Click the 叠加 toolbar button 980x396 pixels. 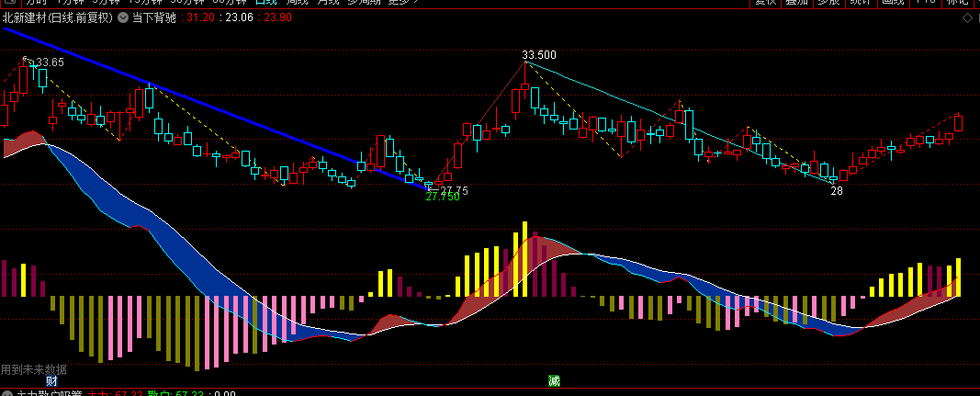click(797, 3)
